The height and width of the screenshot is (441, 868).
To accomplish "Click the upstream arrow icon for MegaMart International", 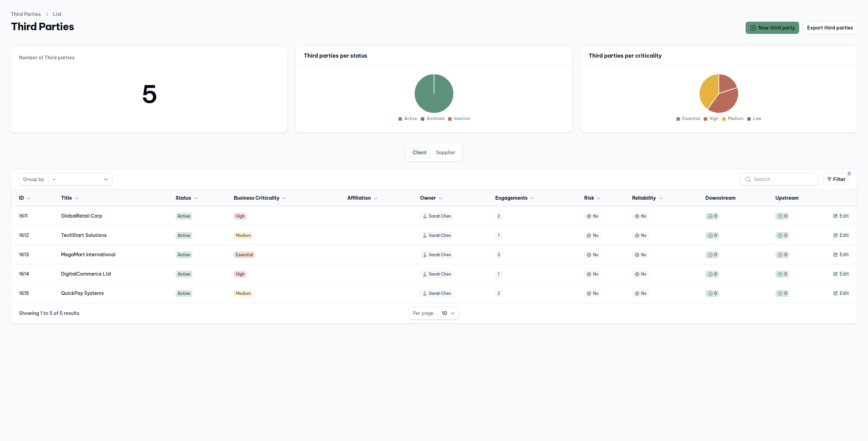I will (x=780, y=255).
